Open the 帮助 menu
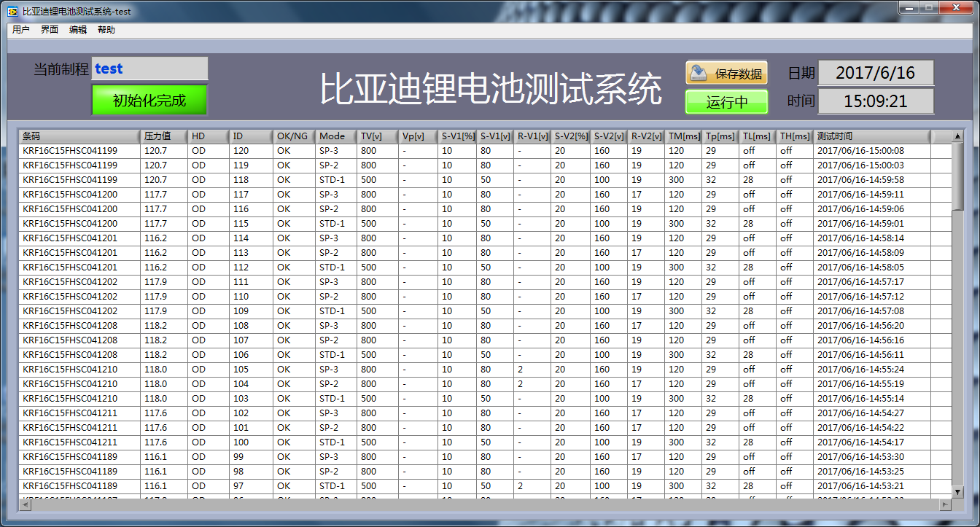 [x=106, y=30]
